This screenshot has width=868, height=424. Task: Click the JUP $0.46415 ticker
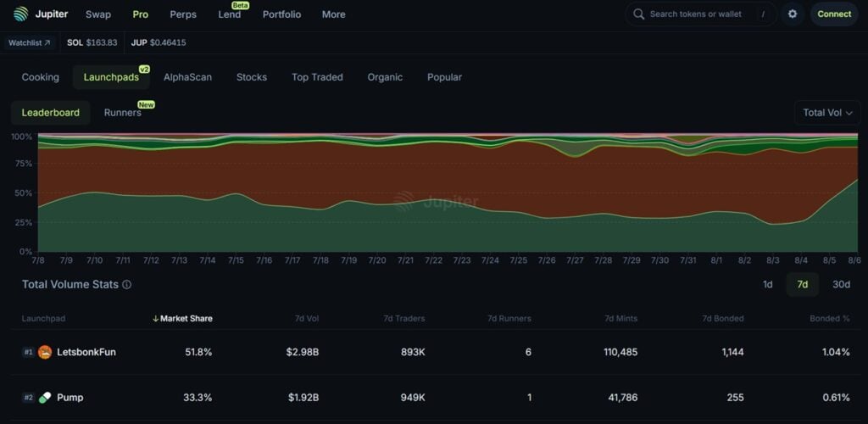(159, 42)
